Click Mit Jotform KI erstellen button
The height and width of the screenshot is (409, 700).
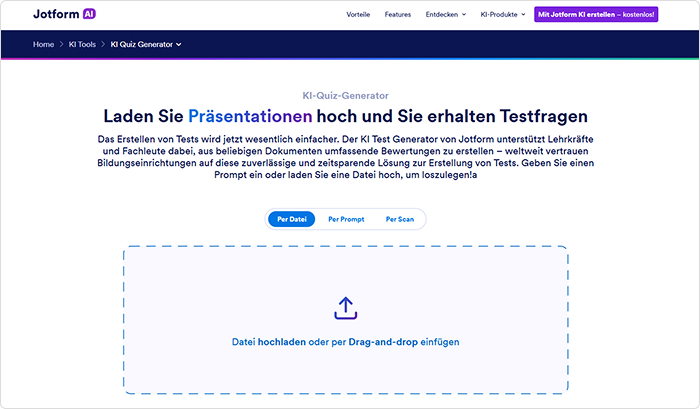(x=596, y=14)
